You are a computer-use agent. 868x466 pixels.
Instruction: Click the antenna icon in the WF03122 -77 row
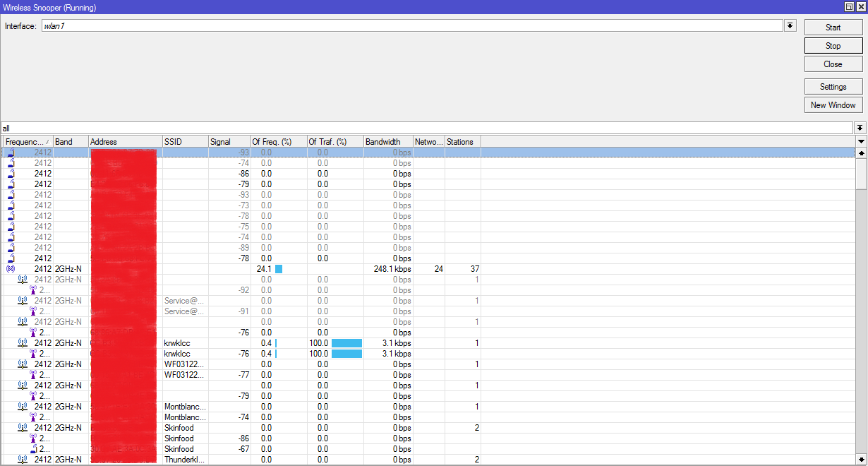[33, 375]
